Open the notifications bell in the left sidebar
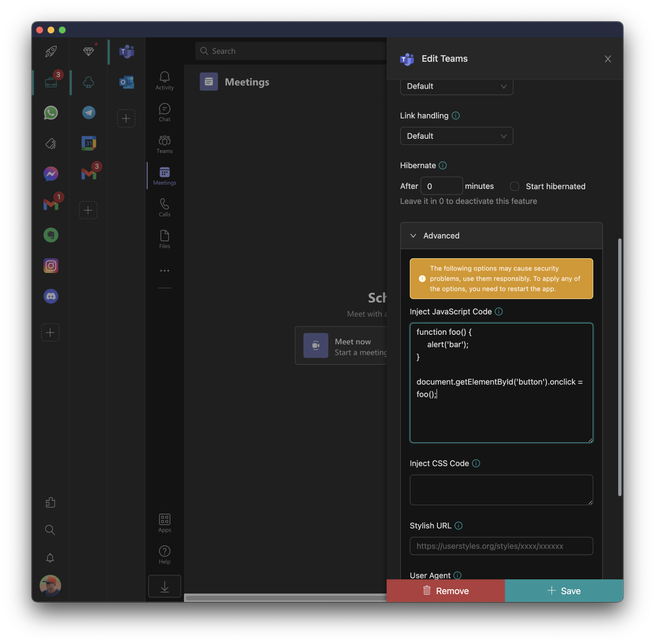Image resolution: width=655 pixels, height=644 pixels. [50, 558]
